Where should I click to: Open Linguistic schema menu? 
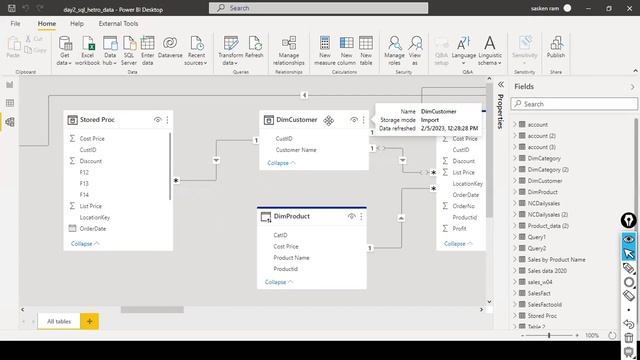pos(490,51)
